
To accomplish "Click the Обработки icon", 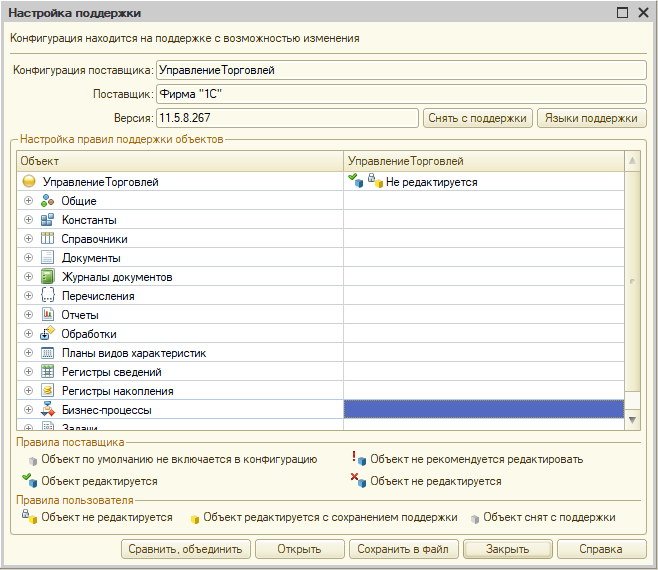I will [47, 333].
